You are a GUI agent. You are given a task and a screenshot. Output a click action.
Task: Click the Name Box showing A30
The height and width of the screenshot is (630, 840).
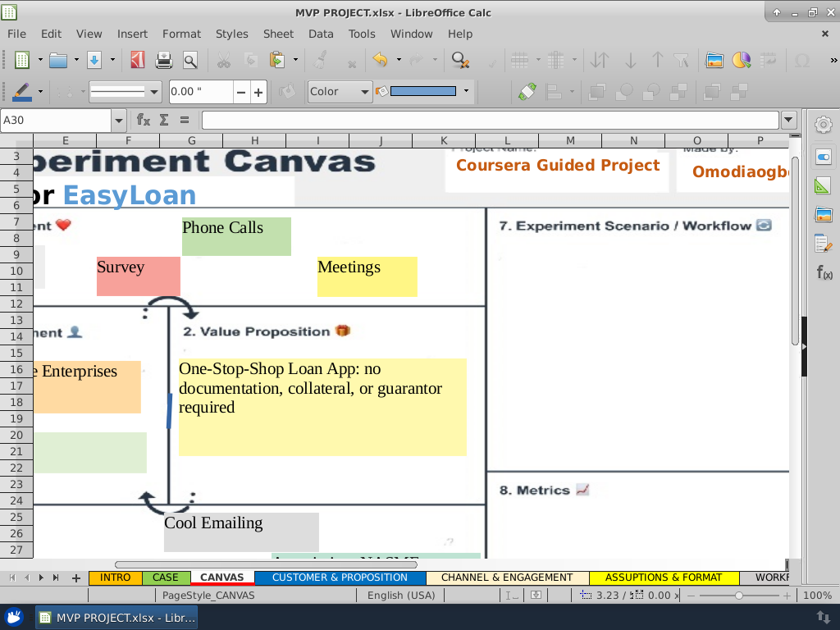click(x=57, y=120)
